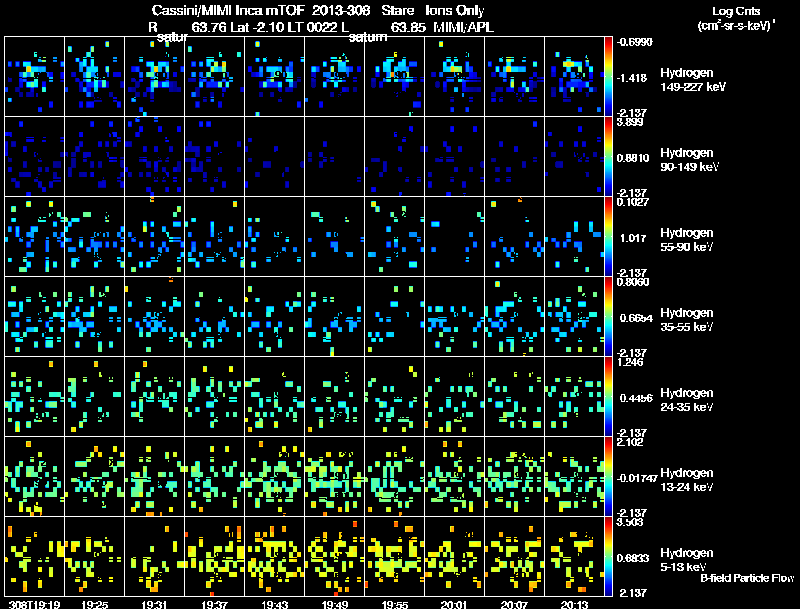Click the 'MIMI/APL' label in header

click(463, 27)
